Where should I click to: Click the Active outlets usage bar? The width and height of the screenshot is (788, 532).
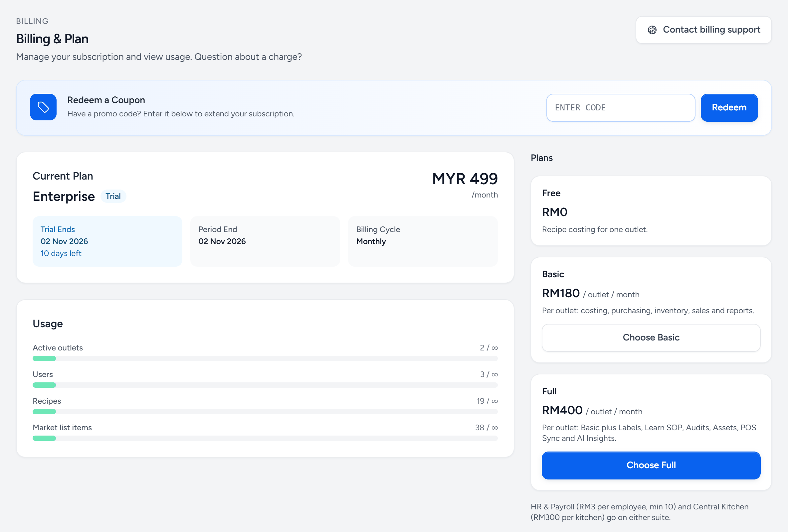click(265, 358)
